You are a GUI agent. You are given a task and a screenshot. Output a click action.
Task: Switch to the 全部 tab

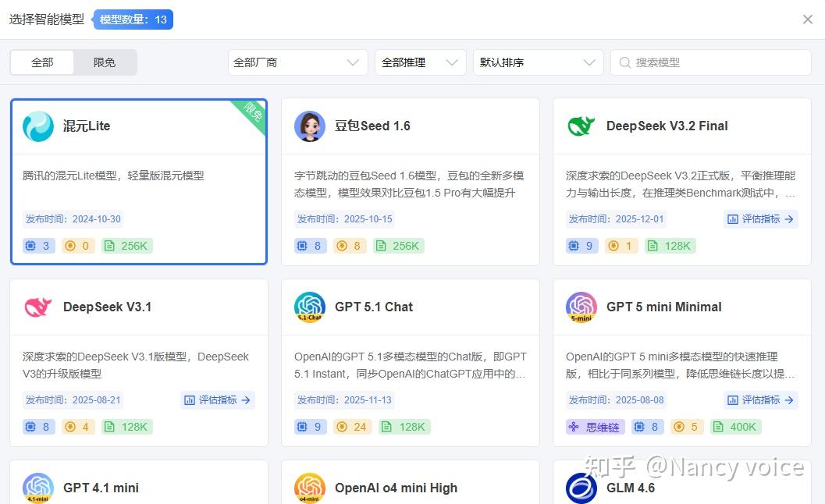[42, 62]
